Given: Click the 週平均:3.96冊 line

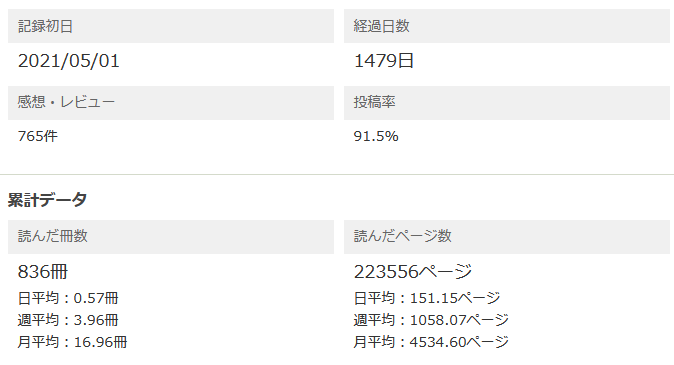Looking at the screenshot, I should tap(68, 320).
